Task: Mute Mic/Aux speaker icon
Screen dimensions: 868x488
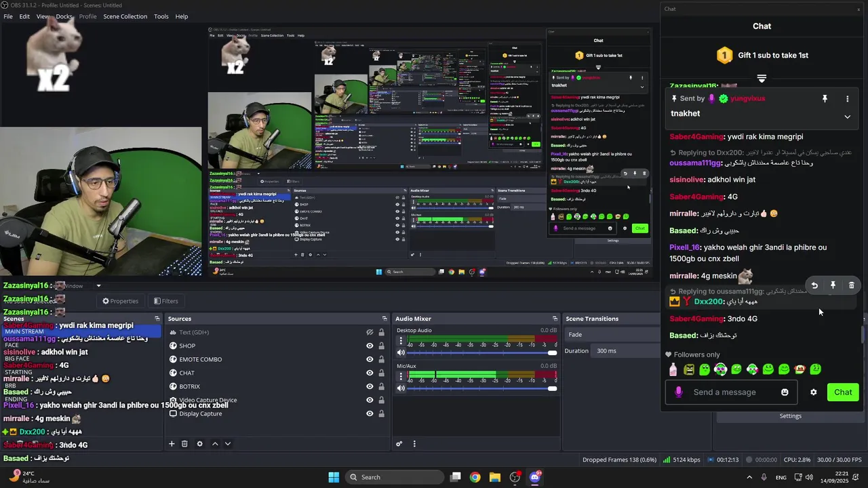Action: (401, 388)
